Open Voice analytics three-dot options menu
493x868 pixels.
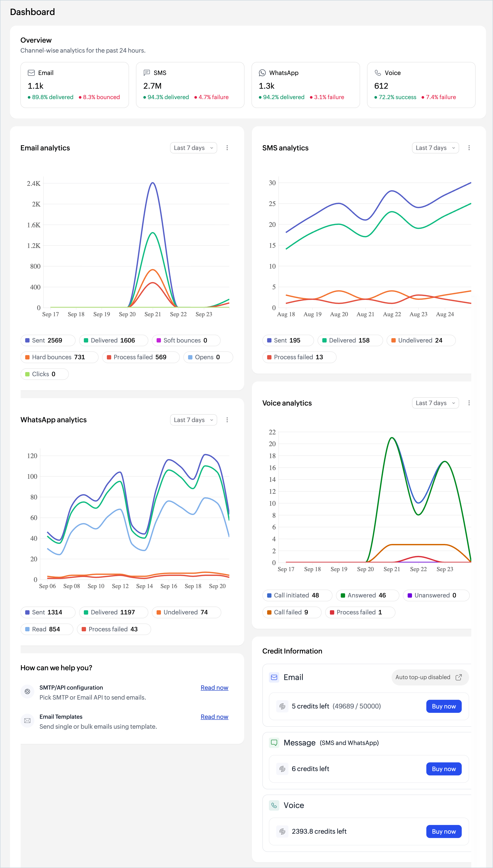[469, 403]
